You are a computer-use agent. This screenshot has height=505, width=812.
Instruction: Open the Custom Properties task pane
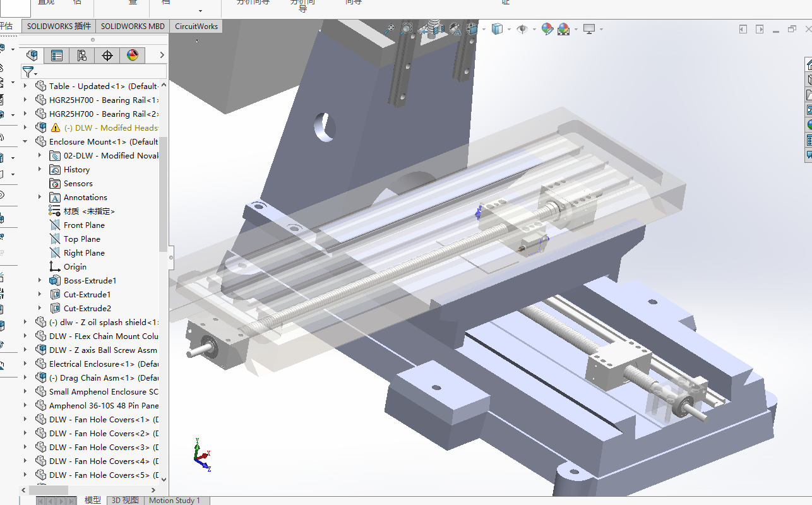coord(808,140)
